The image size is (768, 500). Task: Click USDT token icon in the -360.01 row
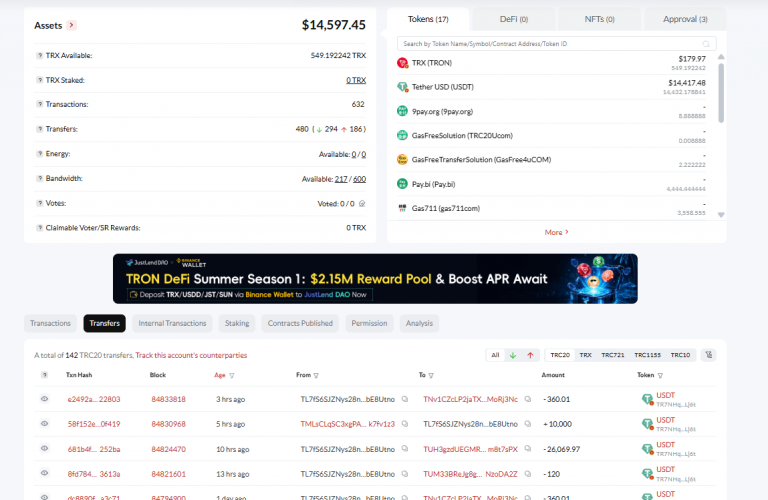pos(647,399)
